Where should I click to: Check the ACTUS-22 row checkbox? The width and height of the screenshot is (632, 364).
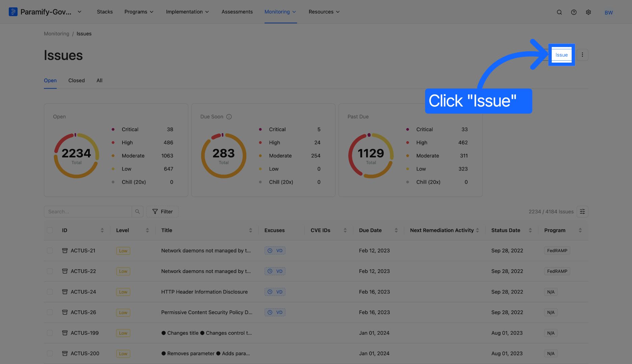[50, 271]
